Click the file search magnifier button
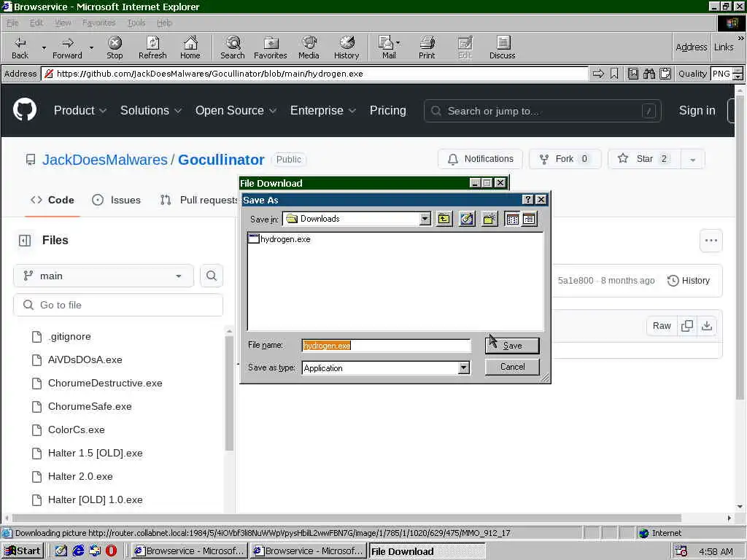This screenshot has width=747, height=560. point(212,276)
